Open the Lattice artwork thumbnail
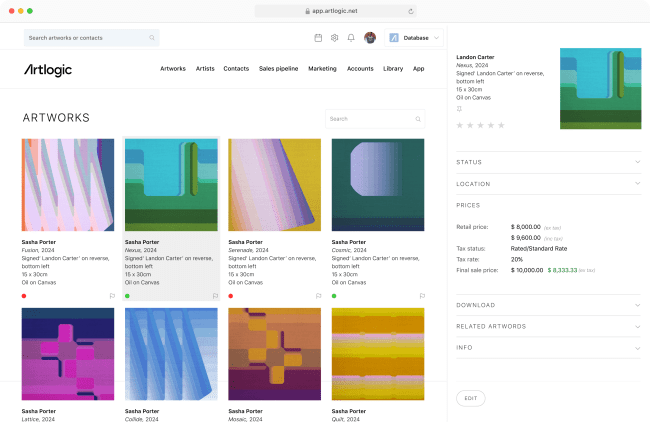 point(68,354)
